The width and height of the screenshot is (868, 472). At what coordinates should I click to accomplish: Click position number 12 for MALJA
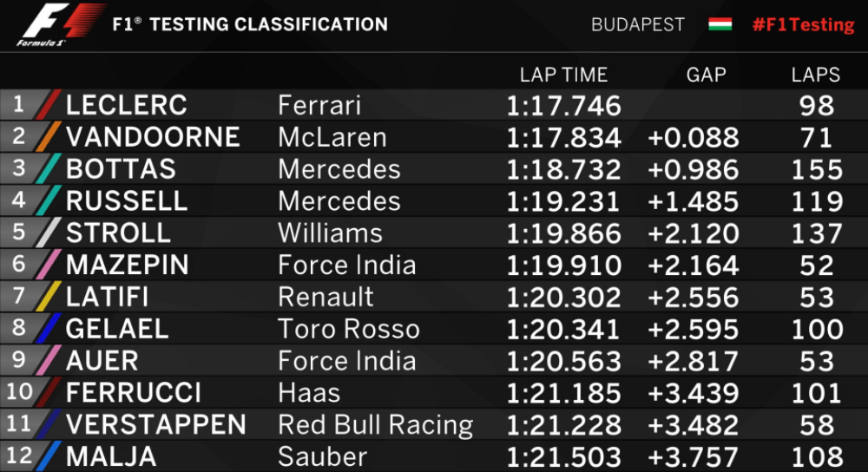tap(19, 456)
